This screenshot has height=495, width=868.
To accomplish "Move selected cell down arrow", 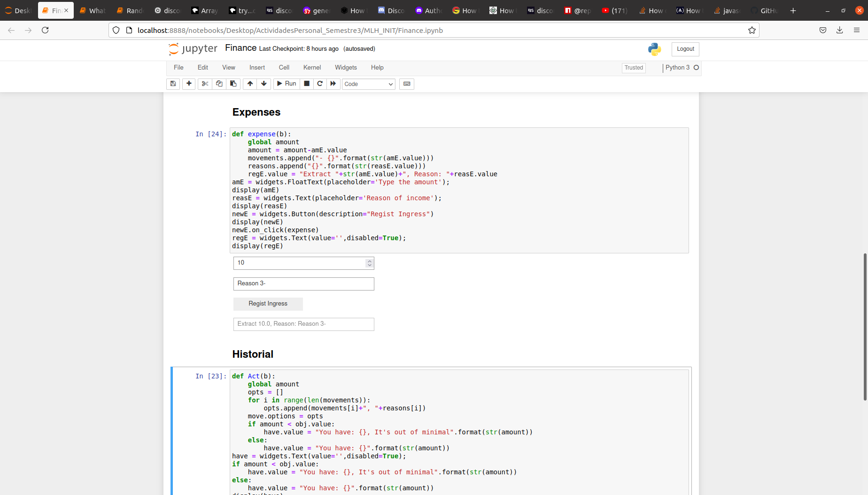I will click(264, 84).
